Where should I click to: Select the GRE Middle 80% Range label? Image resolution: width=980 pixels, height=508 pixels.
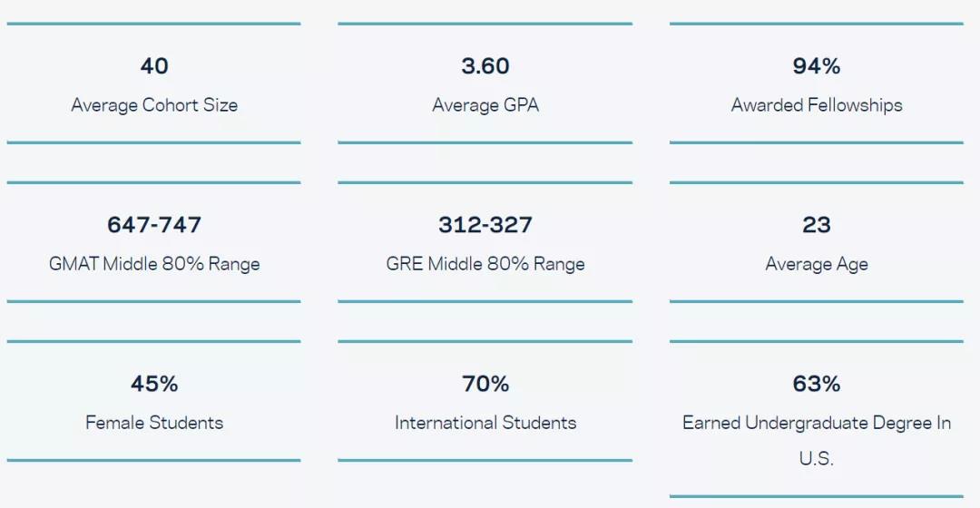coord(485,264)
